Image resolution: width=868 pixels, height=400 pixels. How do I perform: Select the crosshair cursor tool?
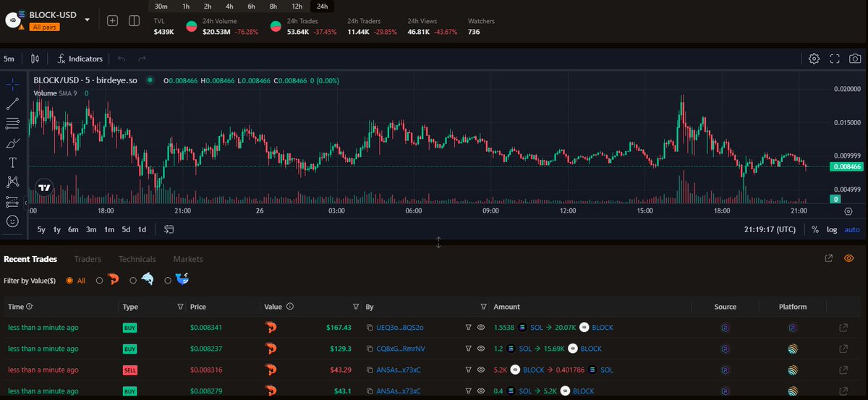coord(12,85)
